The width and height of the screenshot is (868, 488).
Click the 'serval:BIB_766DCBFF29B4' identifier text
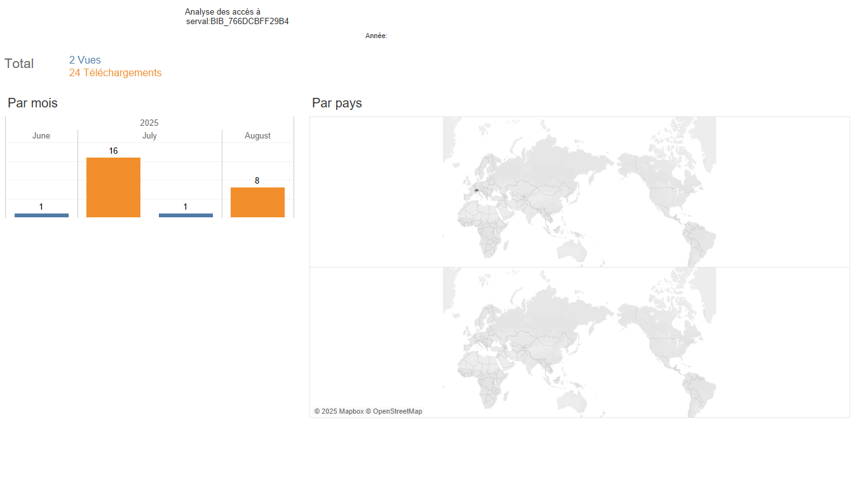[x=238, y=22]
